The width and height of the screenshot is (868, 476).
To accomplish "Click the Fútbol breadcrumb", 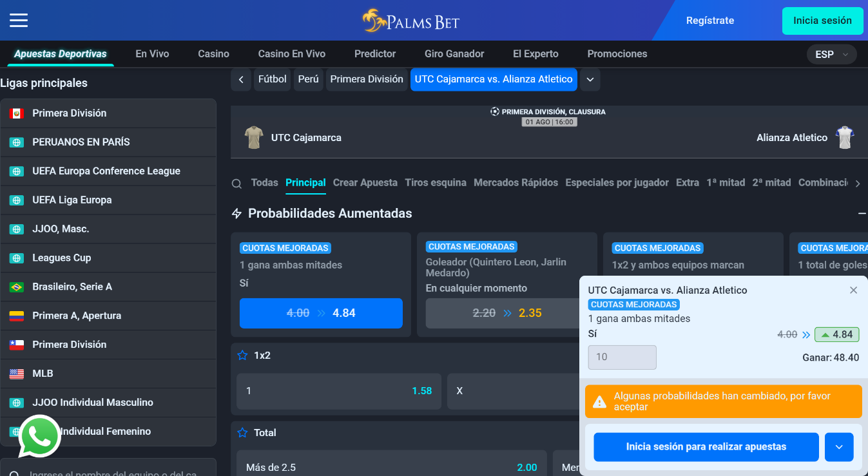I will point(272,80).
